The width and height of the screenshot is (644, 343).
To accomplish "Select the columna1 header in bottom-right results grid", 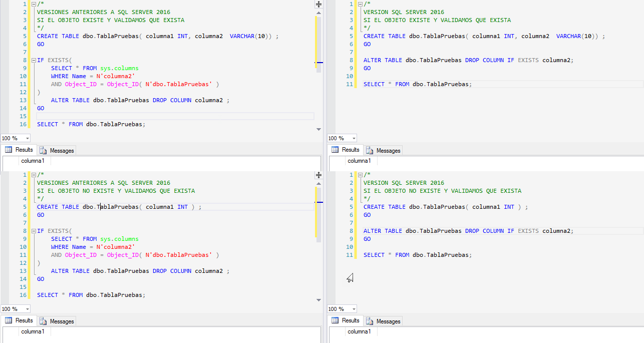I will [x=360, y=331].
